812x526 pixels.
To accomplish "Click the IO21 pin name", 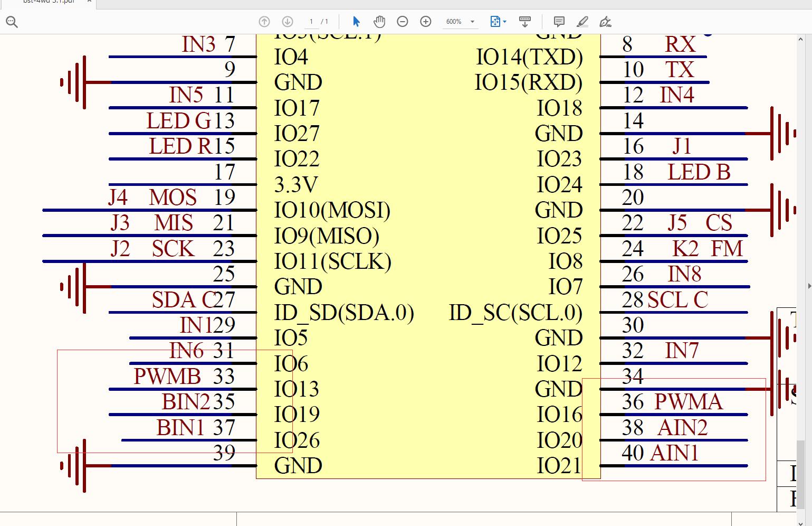I will coord(560,466).
